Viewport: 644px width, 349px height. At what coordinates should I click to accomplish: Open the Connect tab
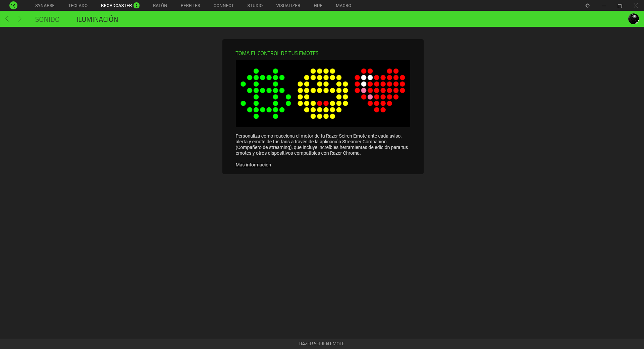pyautogui.click(x=224, y=6)
